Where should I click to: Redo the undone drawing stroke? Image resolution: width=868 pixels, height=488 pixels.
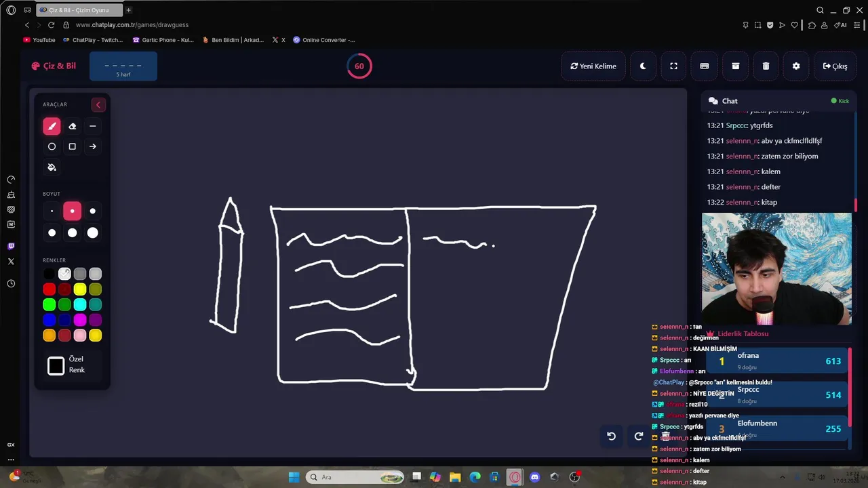point(639,436)
